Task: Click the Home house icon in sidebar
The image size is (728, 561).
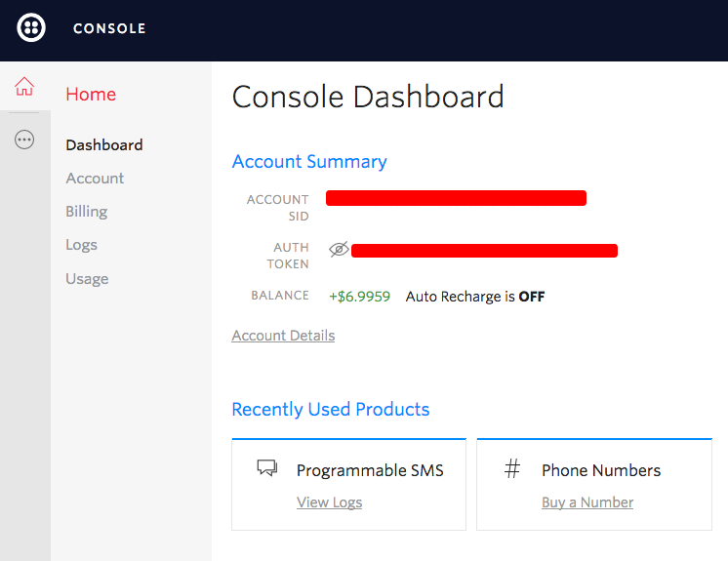Action: point(24,87)
